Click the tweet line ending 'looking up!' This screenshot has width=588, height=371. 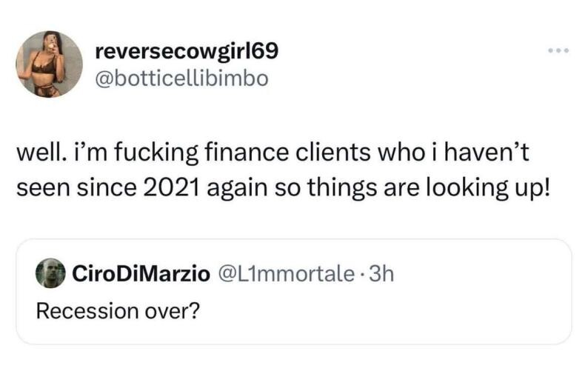[284, 187]
